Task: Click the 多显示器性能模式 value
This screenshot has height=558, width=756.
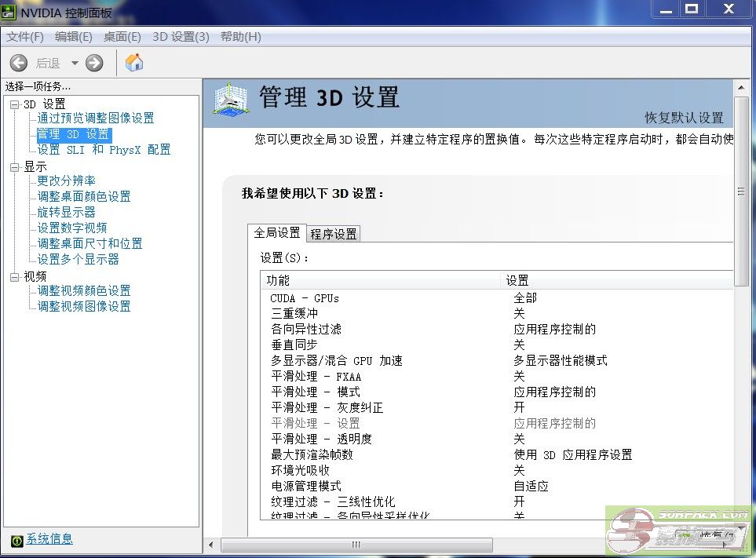Action: pyautogui.click(x=561, y=360)
